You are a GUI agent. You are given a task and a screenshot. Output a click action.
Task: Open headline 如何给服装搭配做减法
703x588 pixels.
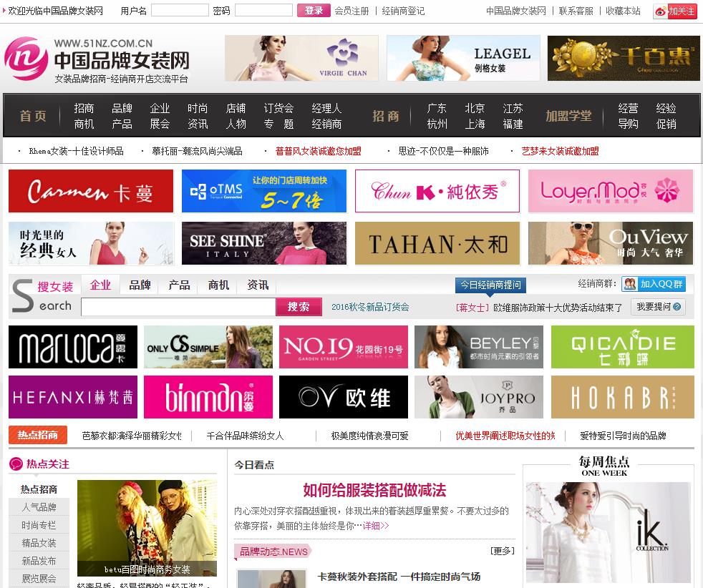click(x=375, y=490)
